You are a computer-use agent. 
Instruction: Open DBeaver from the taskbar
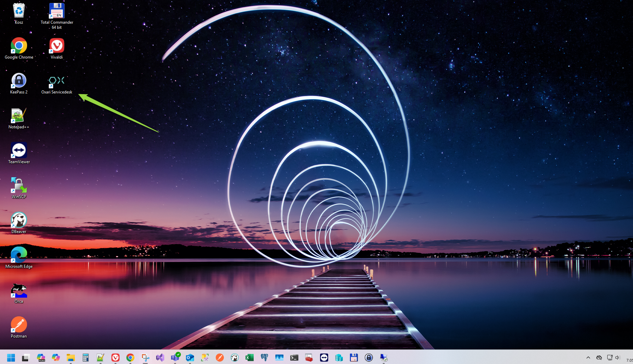(235, 358)
